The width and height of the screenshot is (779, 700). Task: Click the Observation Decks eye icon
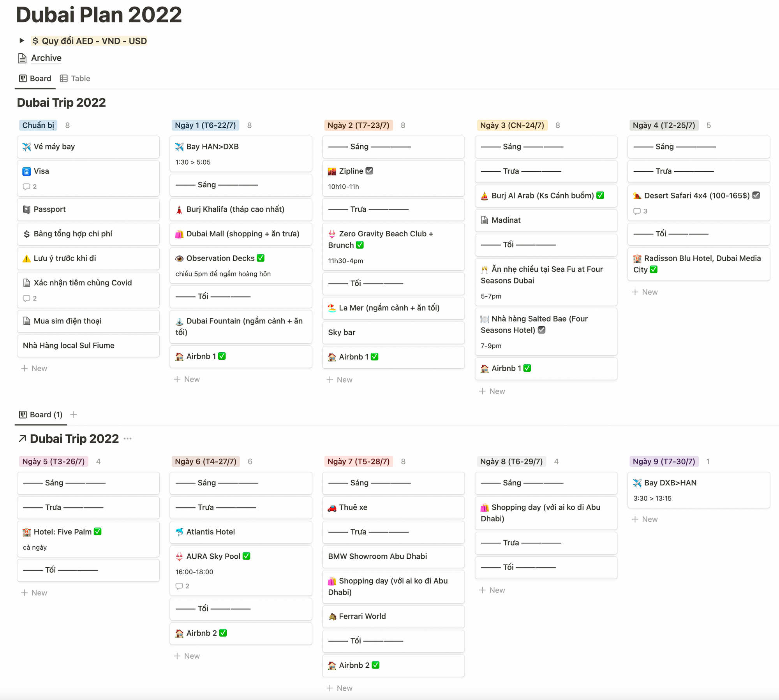179,259
